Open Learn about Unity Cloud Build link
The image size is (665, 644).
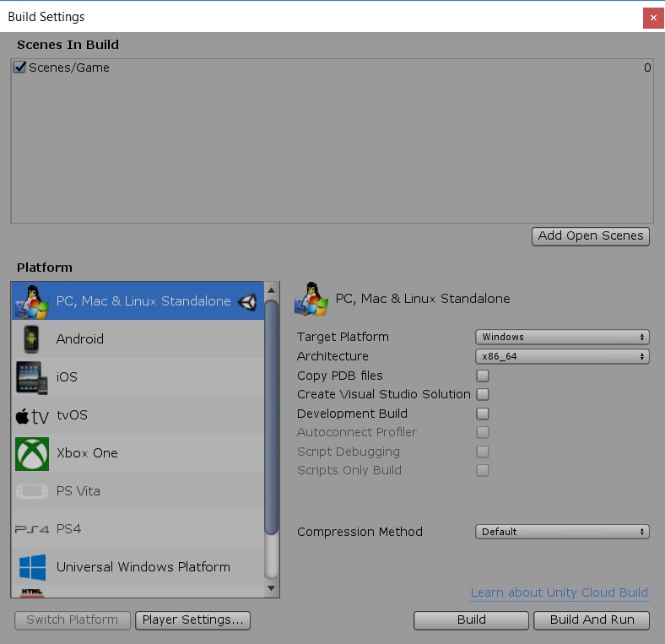[x=560, y=593]
